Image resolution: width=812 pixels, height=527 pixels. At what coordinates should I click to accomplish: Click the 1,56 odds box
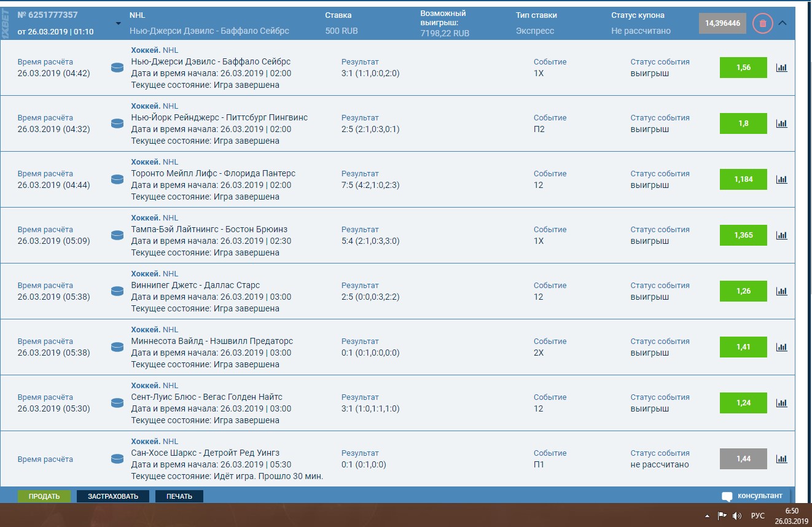click(743, 68)
